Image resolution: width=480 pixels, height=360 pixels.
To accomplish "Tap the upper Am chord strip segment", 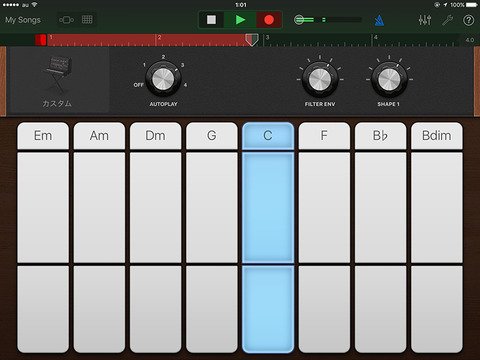I will pyautogui.click(x=99, y=208).
